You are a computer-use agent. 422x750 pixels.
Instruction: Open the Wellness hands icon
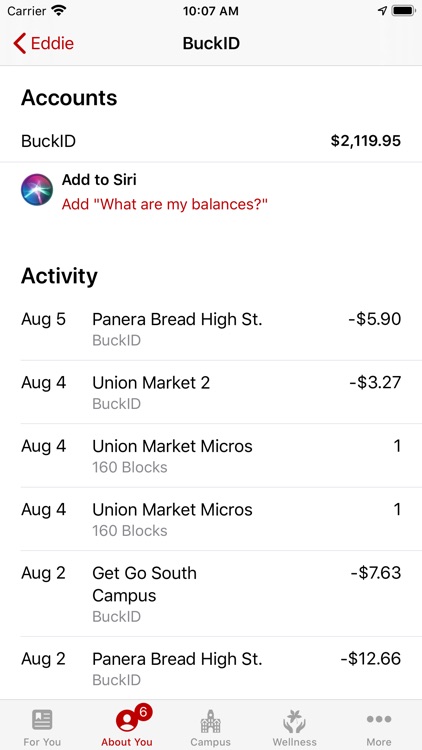click(x=294, y=721)
